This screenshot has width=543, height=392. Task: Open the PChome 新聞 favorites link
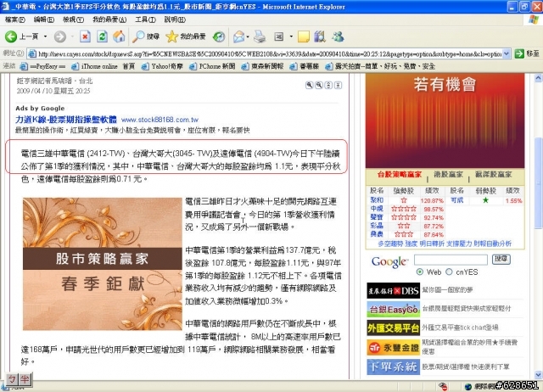click(211, 66)
